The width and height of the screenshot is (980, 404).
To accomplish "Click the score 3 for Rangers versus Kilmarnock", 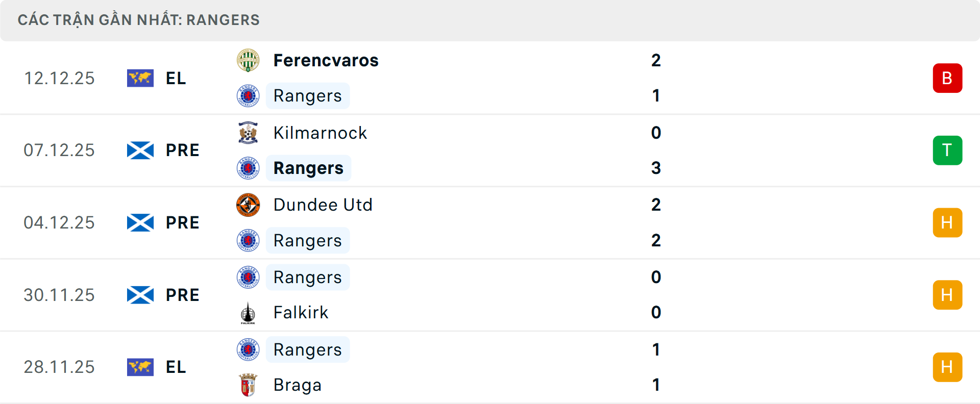I will (x=656, y=168).
